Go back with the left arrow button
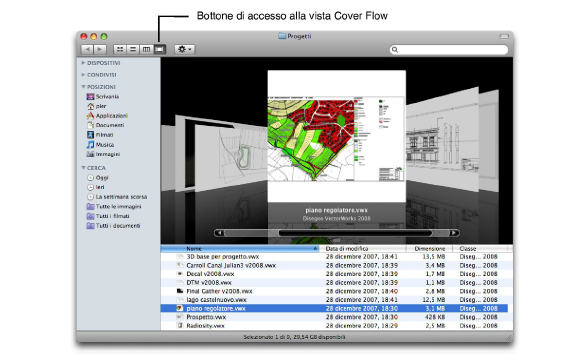This screenshot has width=581, height=364. point(87,49)
